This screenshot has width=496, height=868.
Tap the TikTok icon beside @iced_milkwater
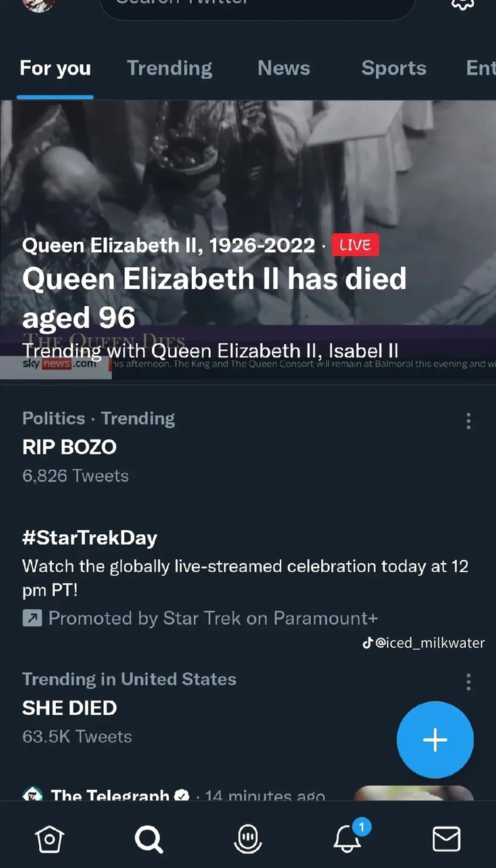pos(368,643)
